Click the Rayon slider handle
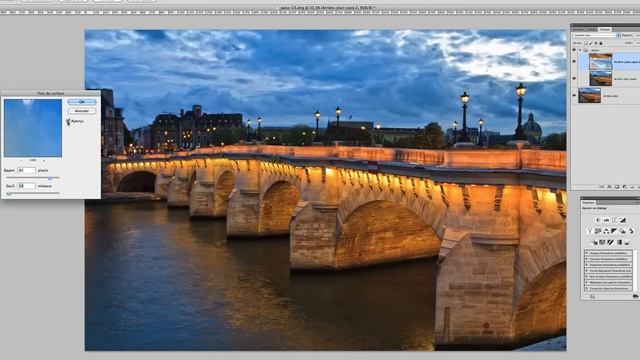 coord(50,178)
